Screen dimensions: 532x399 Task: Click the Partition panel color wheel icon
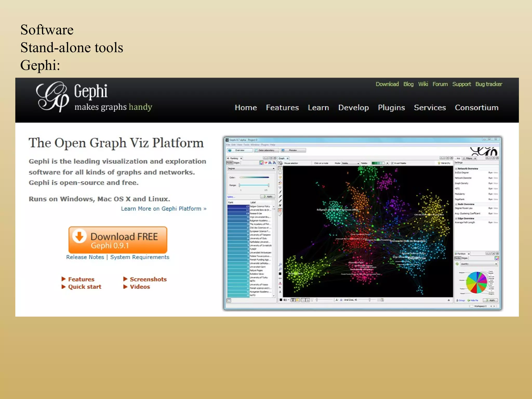click(497, 258)
